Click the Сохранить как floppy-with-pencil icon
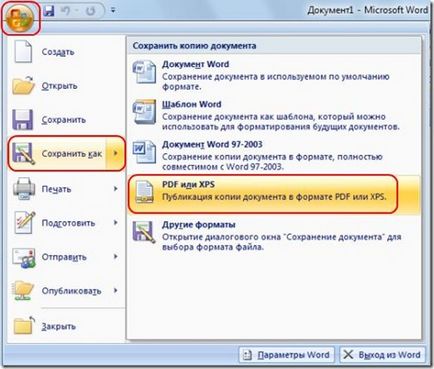This screenshot has height=369, width=434. tap(23, 153)
